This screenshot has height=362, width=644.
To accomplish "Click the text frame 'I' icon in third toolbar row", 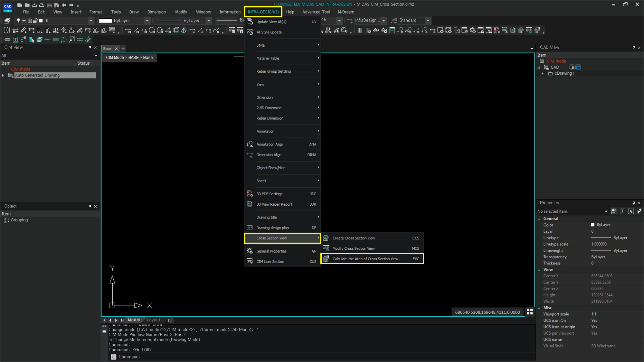I will 15,40.
